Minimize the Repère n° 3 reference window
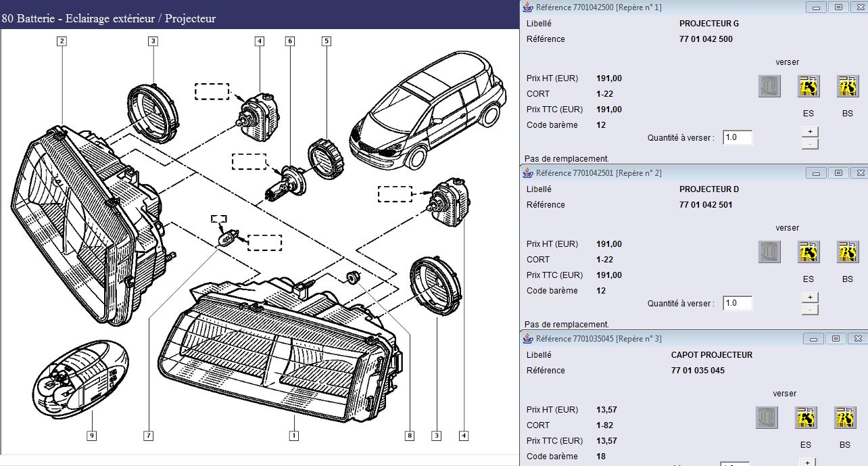Viewport: 868px width, 466px height. 815,338
